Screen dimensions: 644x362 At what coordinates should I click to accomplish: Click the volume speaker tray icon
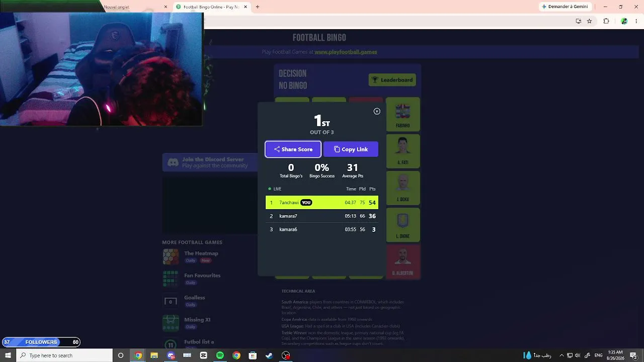pyautogui.click(x=578, y=355)
